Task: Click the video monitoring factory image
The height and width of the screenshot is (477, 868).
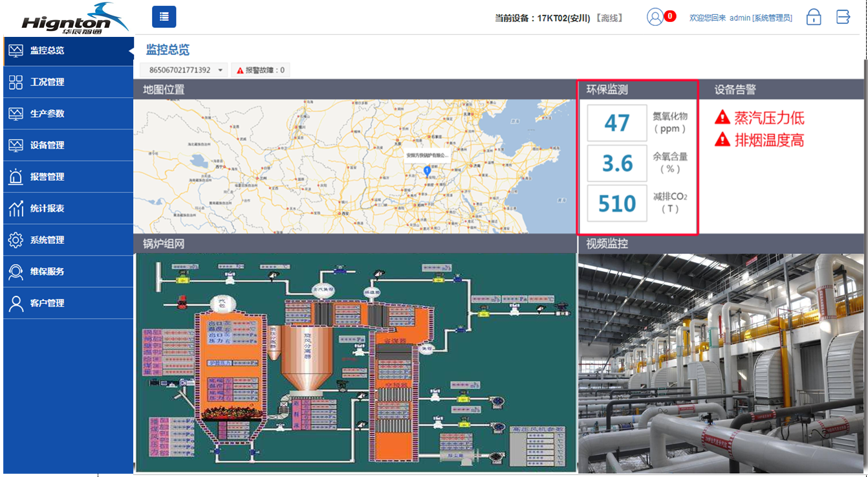Action: tap(721, 363)
